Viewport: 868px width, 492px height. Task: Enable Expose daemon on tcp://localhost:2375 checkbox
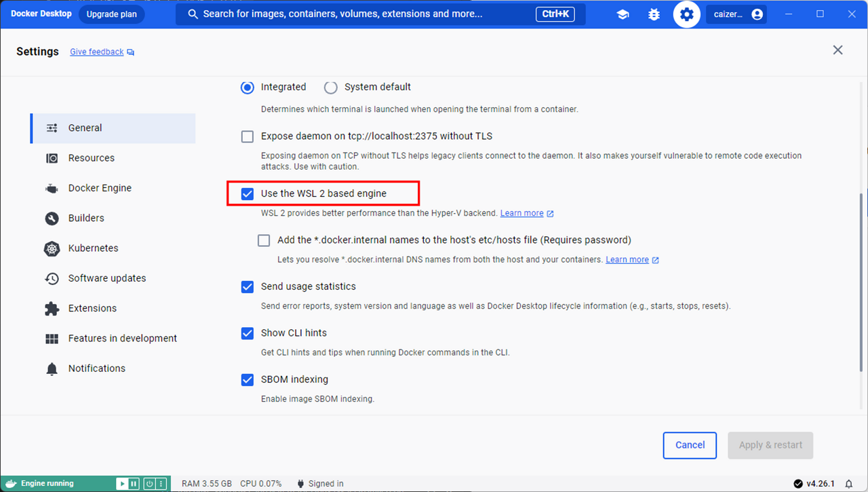coord(248,136)
